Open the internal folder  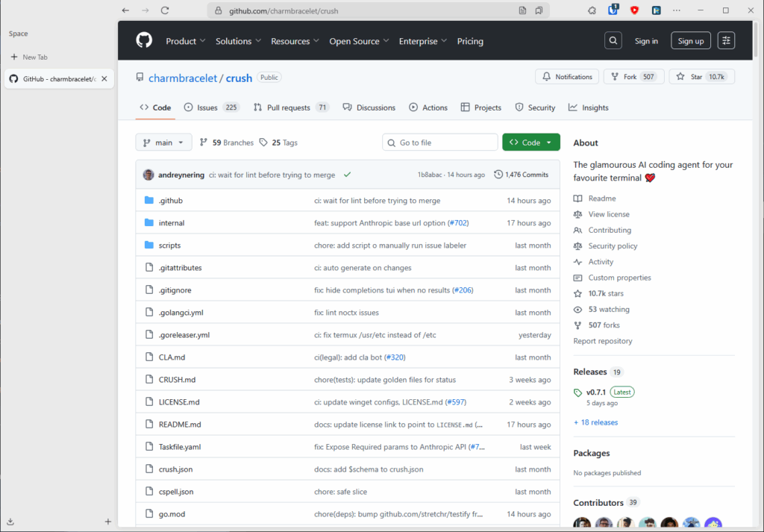point(172,223)
